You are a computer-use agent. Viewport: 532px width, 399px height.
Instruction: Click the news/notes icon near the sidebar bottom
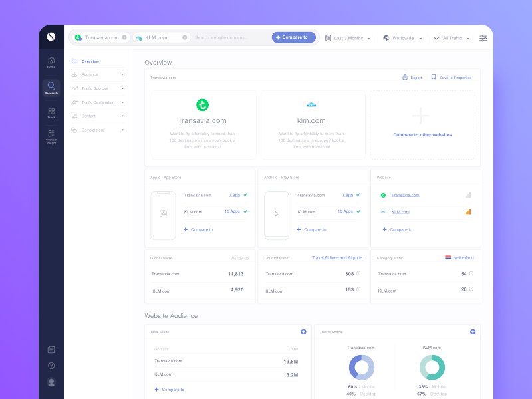[51, 350]
